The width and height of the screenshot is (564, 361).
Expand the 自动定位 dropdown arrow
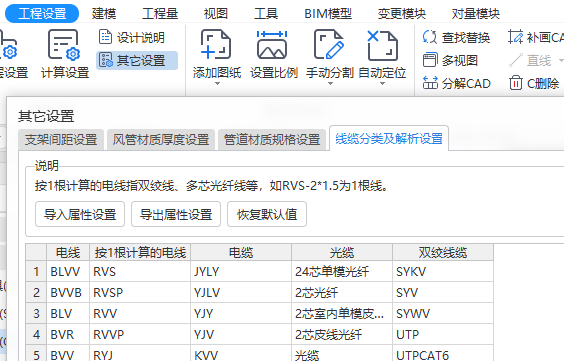382,84
